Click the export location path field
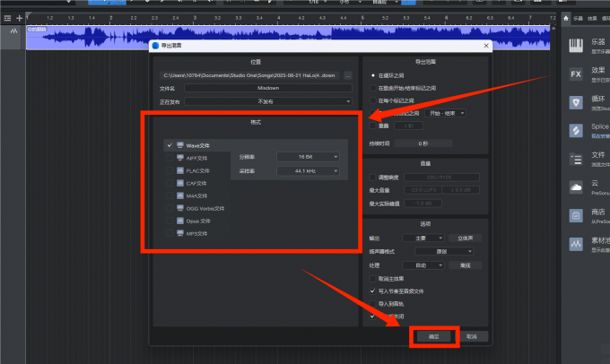Screen dimensions: 610x364 click(x=249, y=75)
